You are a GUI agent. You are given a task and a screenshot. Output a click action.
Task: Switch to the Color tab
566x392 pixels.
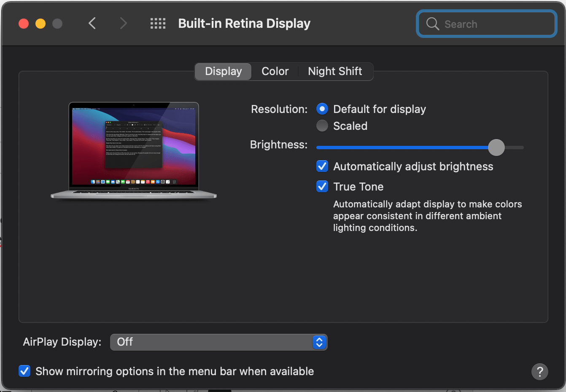[x=275, y=71]
